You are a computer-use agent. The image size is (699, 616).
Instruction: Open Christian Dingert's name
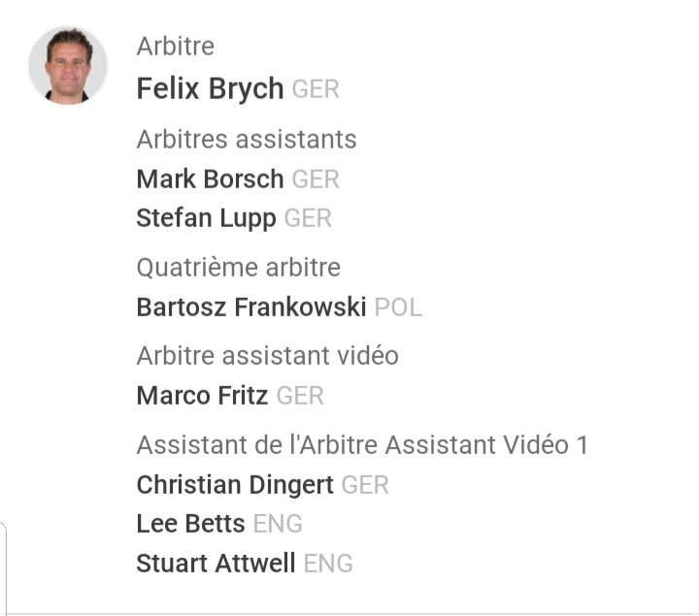[x=235, y=484]
